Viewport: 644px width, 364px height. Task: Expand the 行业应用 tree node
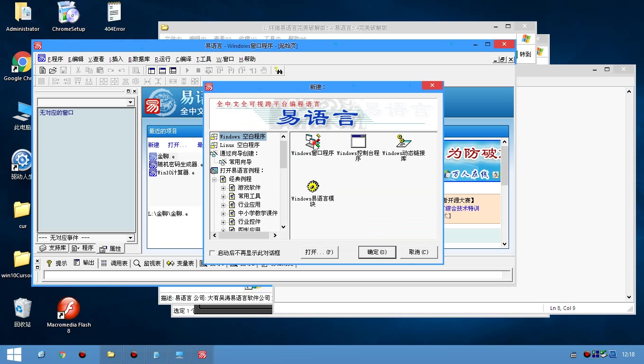[224, 205]
